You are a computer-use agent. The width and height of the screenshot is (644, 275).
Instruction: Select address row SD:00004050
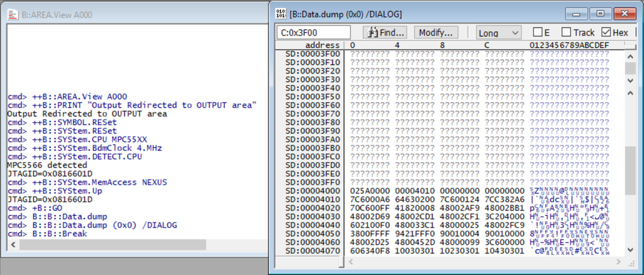coord(313,234)
